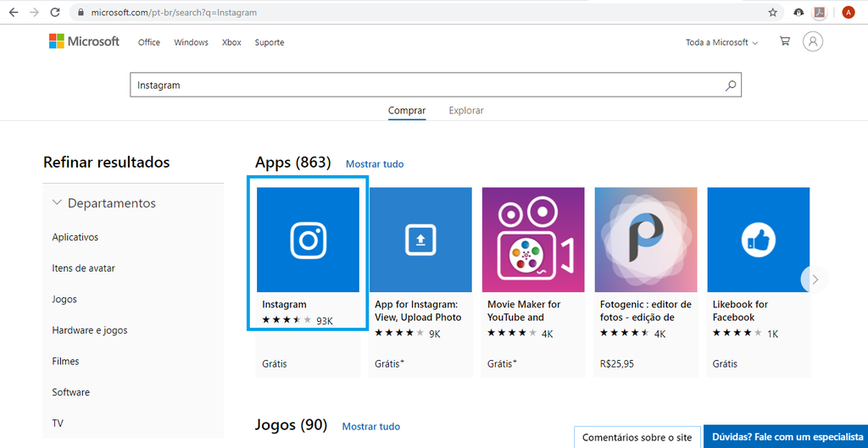Open the PDF extension icon
The image size is (868, 448).
pos(820,12)
